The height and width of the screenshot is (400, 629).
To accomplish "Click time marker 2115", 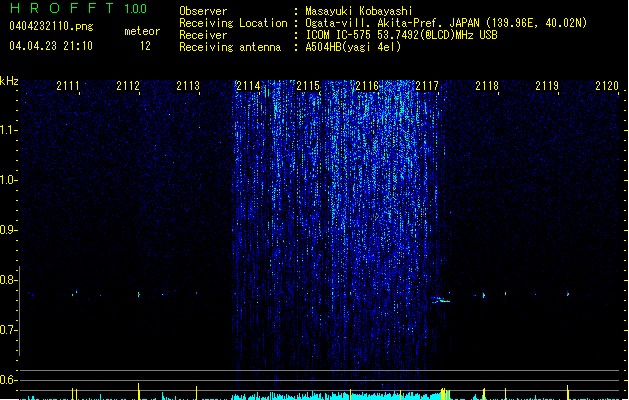I will 308,85.
